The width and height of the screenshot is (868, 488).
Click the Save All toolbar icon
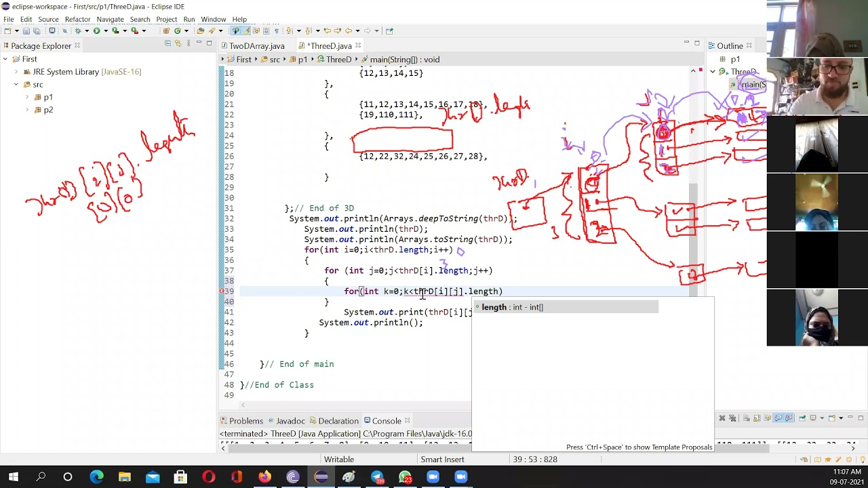[x=37, y=30]
